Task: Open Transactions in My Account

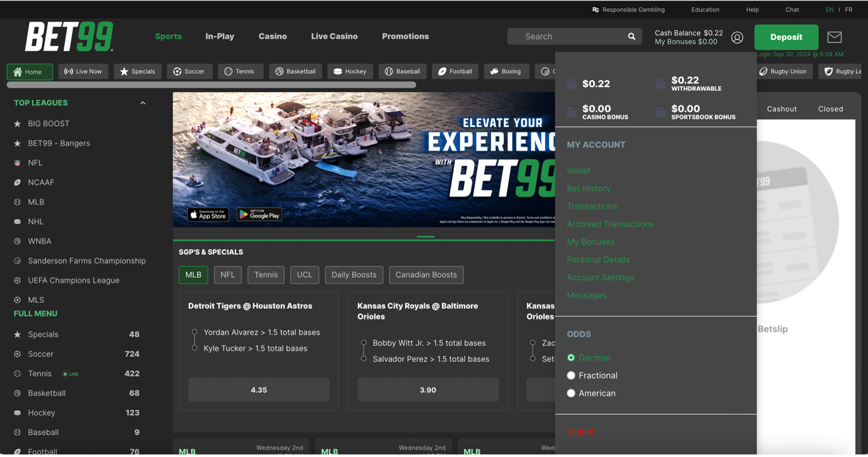Action: pos(592,206)
